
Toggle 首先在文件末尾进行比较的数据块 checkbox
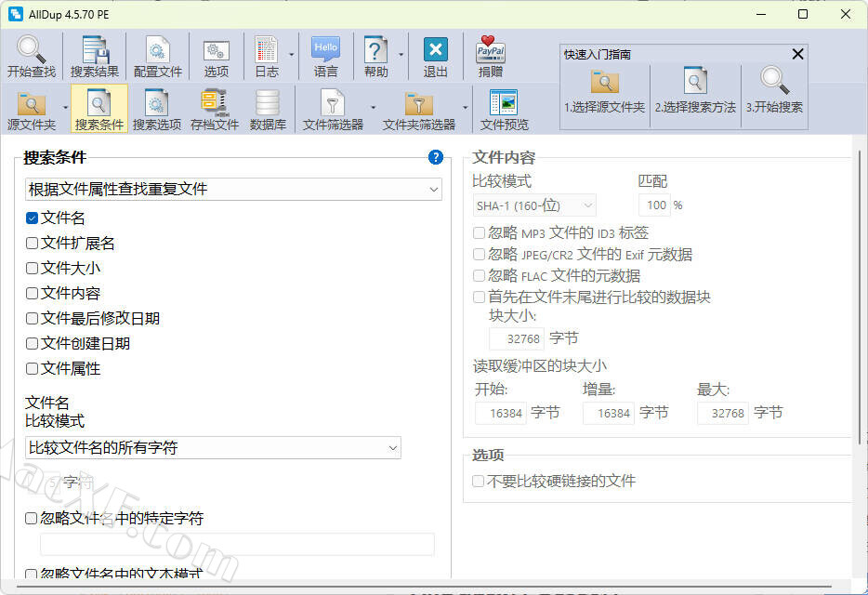pos(480,297)
